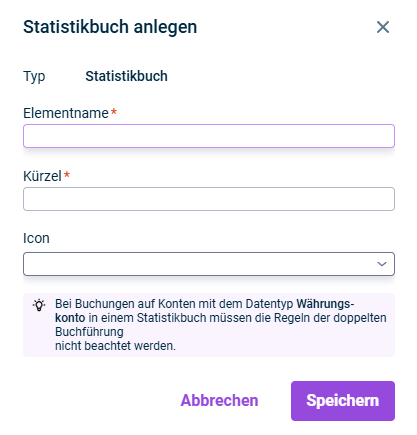Click the required asterisk beside Kürzel
The width and height of the screenshot is (417, 435).
pyautogui.click(x=67, y=174)
